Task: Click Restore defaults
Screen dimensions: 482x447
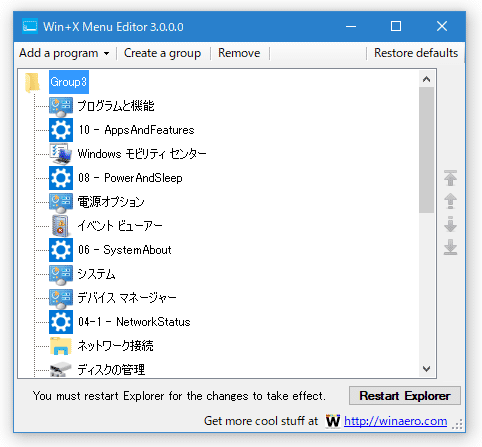Action: click(416, 53)
